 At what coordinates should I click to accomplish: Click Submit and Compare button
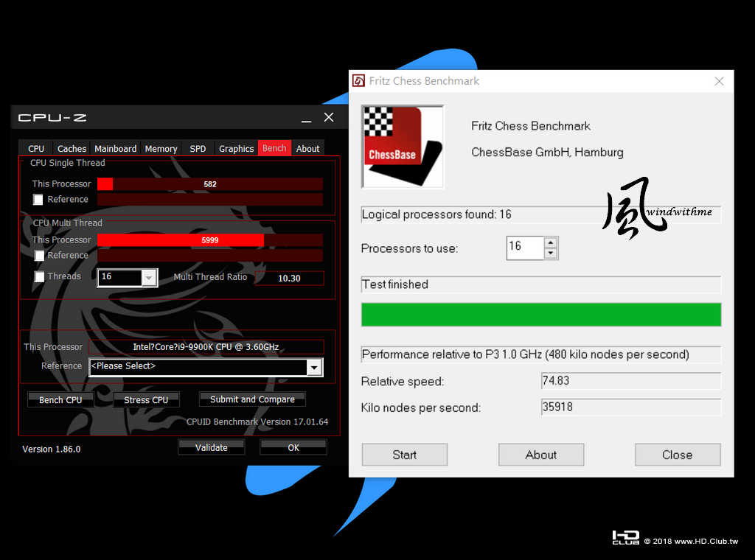click(252, 399)
